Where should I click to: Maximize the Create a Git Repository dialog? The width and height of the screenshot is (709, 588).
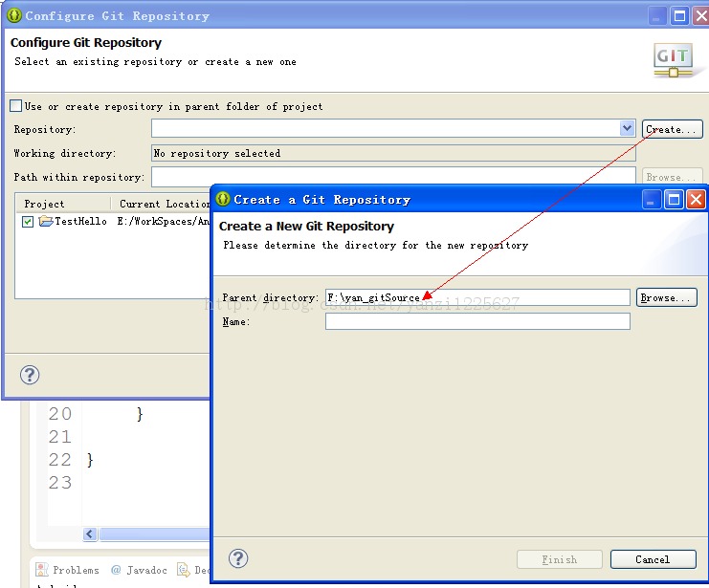click(674, 199)
